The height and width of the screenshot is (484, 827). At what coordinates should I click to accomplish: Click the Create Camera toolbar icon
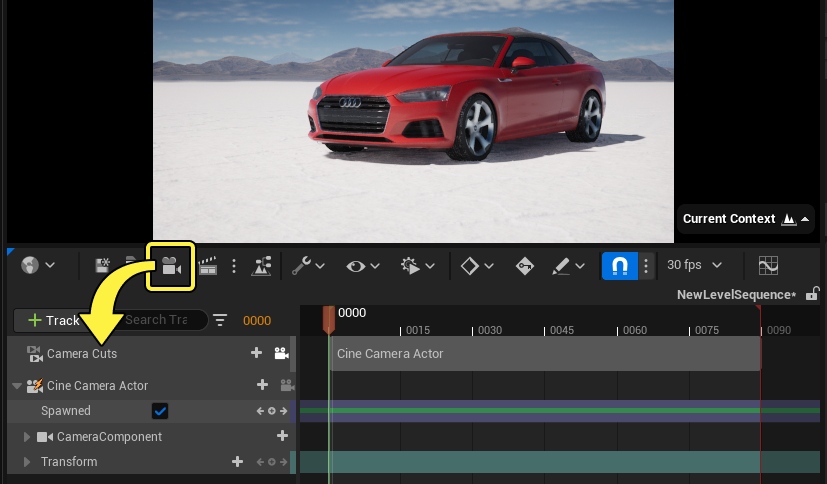coord(171,266)
